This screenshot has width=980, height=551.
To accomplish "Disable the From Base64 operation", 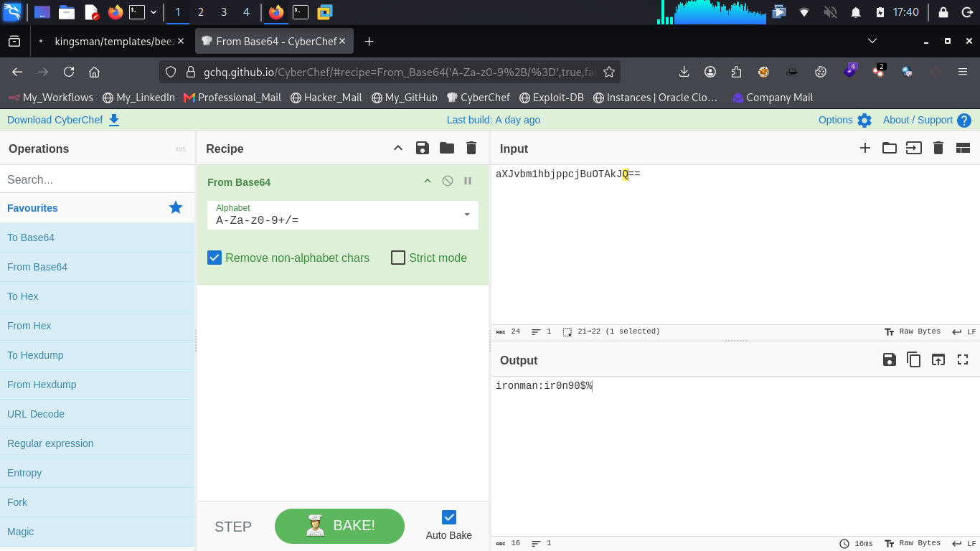I will tap(448, 181).
